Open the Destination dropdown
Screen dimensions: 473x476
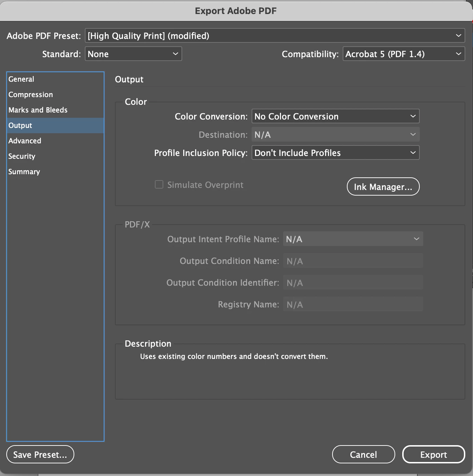[335, 135]
